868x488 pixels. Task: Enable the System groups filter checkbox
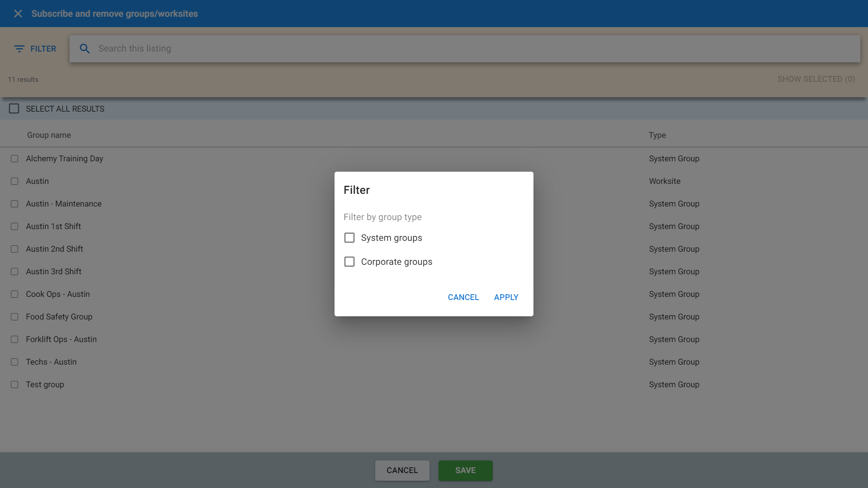(x=349, y=238)
